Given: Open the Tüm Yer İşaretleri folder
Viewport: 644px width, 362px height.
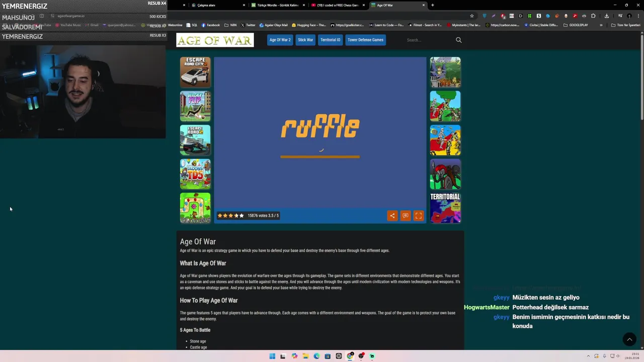Looking at the screenshot, I should [x=625, y=25].
